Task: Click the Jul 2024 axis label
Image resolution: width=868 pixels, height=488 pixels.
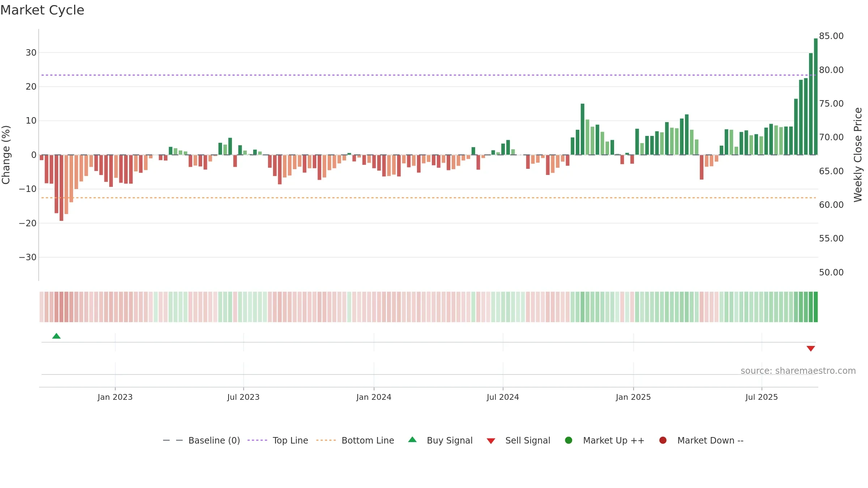Action: (x=503, y=397)
